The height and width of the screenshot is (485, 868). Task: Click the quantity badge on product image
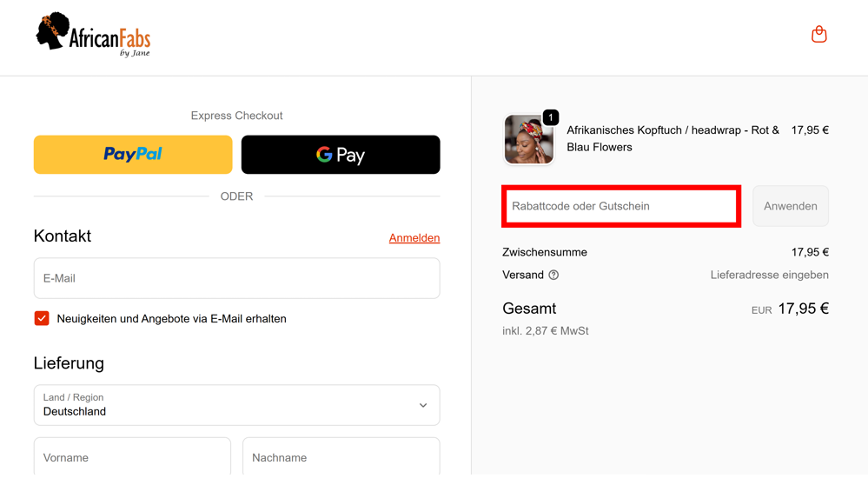[551, 117]
